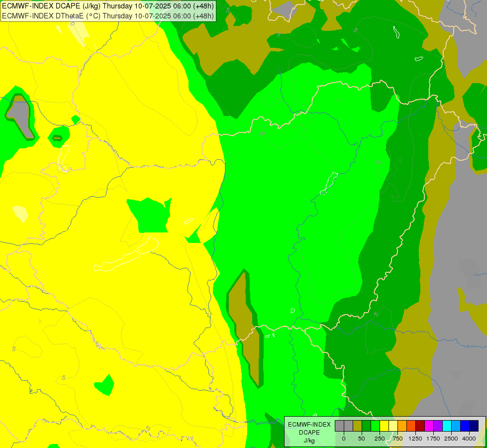Image resolution: width=487 pixels, height=448 pixels.
Task: Select the bright yellow legend swatch
Action: pos(384,426)
